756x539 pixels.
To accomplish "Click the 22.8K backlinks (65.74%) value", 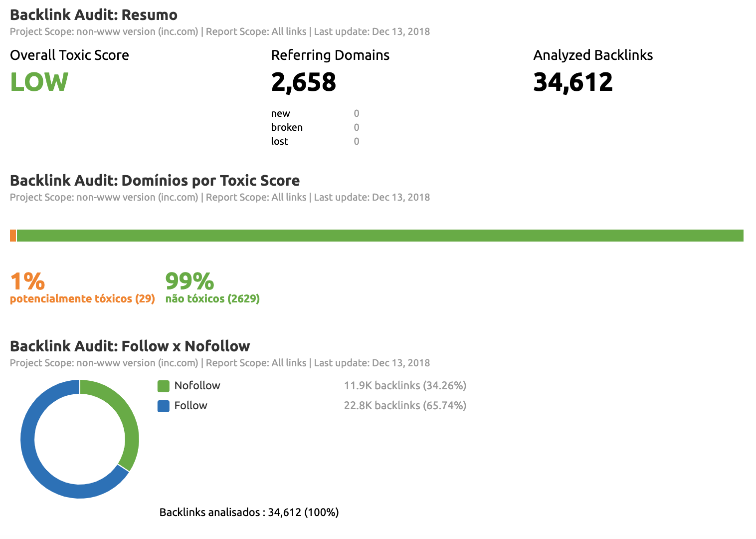I will click(x=405, y=406).
